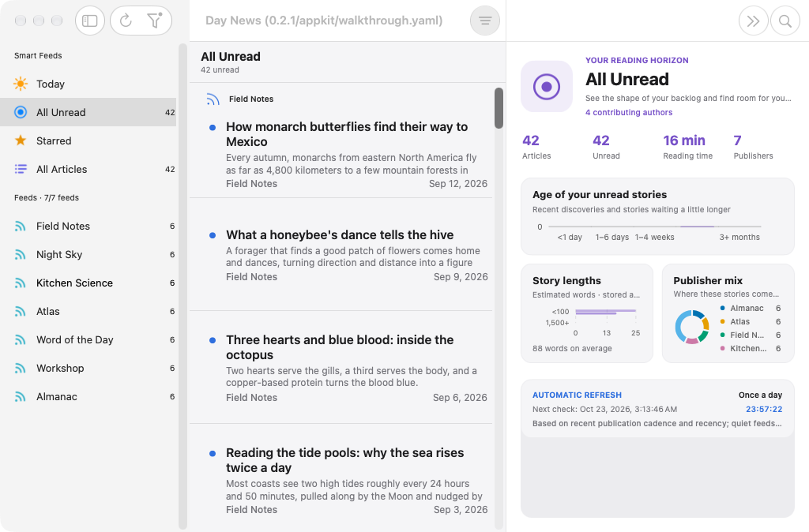Screen dimensions: 809x532
Task: Click the blue Almanac legend dot
Action: click(x=722, y=308)
